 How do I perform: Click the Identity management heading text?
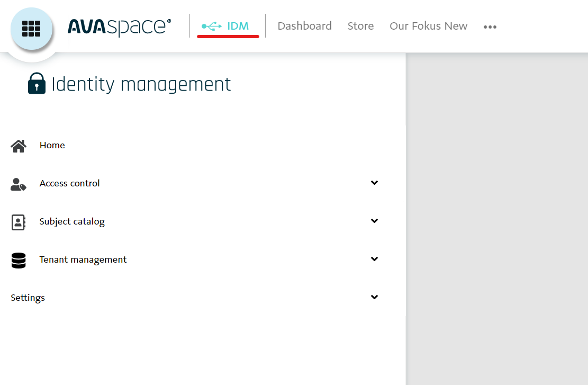pyautogui.click(x=141, y=85)
